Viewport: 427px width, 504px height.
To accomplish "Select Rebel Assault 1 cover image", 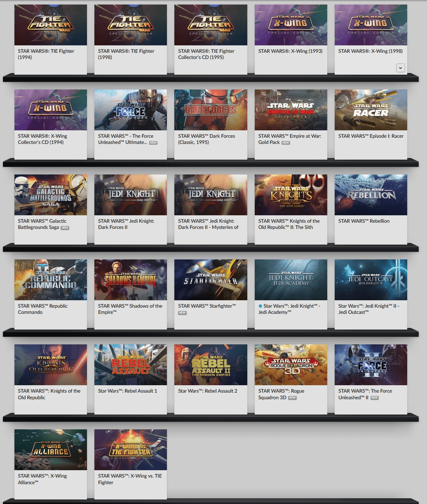I will coord(131,365).
